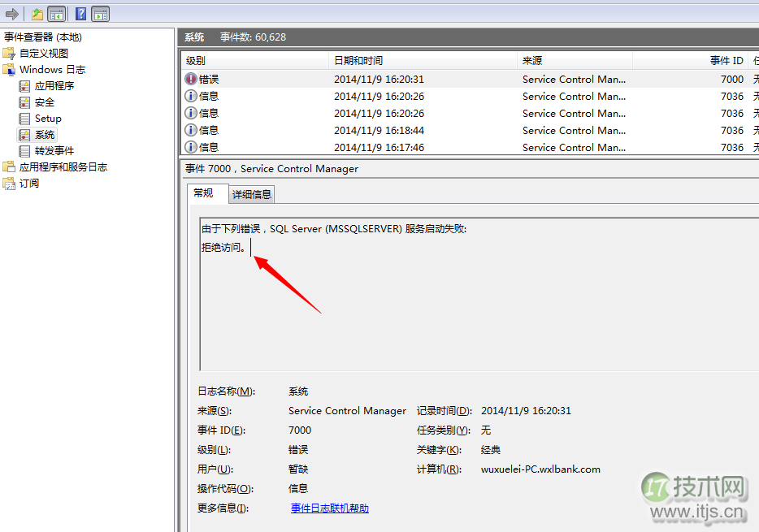Switch to the 详细信息 tab
Image resolution: width=759 pixels, height=532 pixels.
tap(250, 194)
